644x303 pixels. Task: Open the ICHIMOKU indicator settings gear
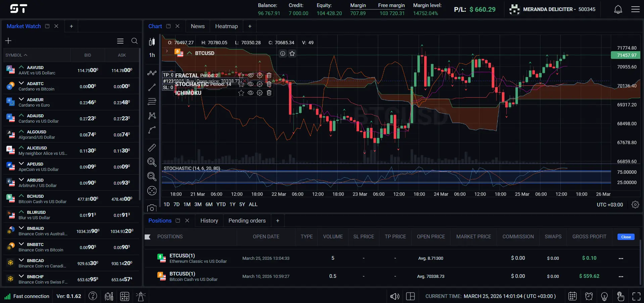coord(259,93)
